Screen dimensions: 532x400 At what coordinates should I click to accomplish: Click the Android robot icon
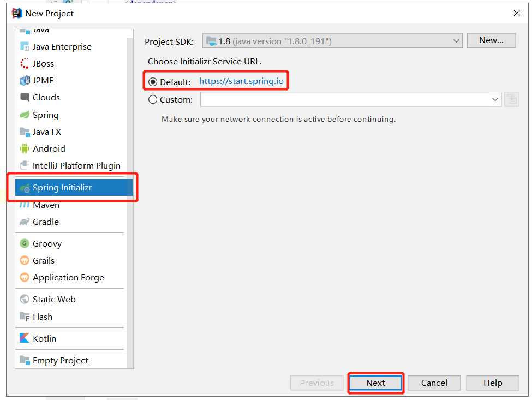[x=25, y=148]
